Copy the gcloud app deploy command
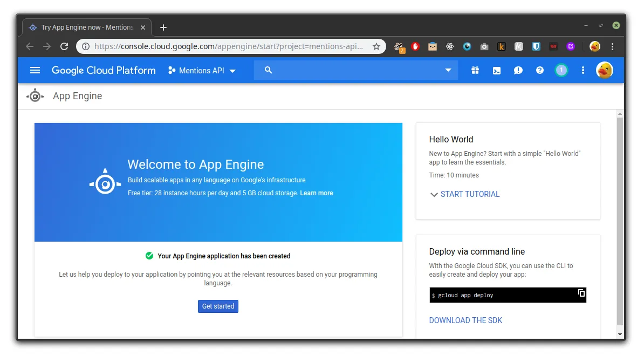Viewport: 644px width, 356px height. click(581, 293)
